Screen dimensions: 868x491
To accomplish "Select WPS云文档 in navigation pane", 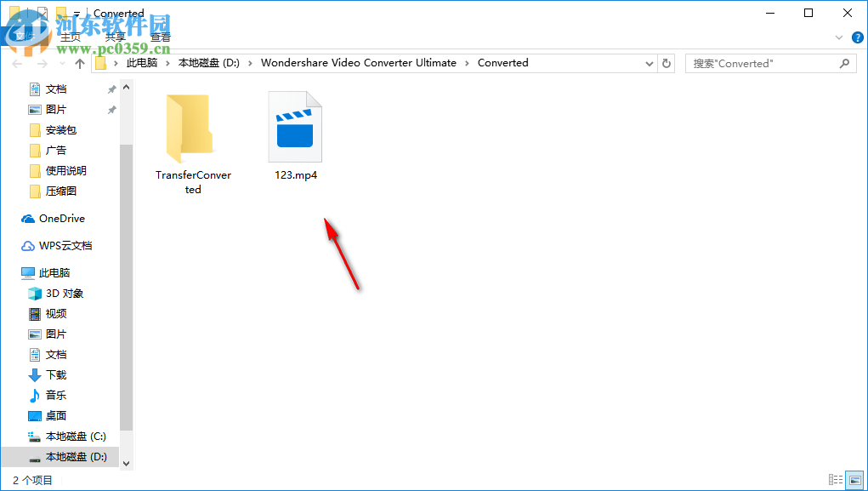I will 65,245.
